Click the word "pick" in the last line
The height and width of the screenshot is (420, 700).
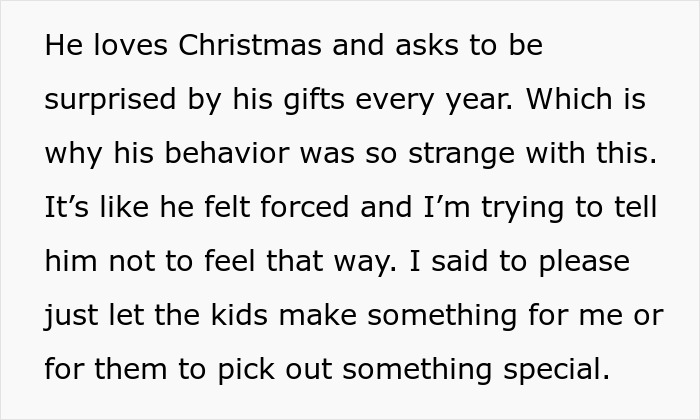(246, 370)
